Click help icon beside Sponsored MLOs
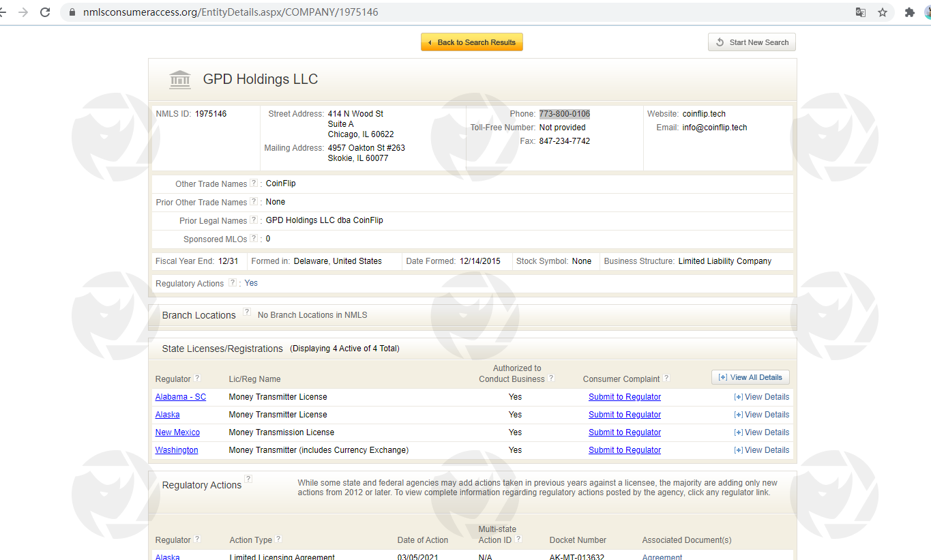Screen dimensions: 931x560 254,239
